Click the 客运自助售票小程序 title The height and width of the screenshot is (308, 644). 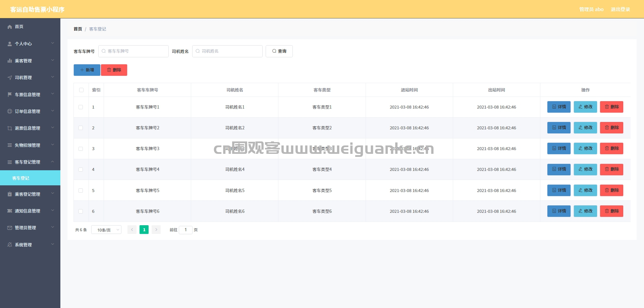(37, 9)
